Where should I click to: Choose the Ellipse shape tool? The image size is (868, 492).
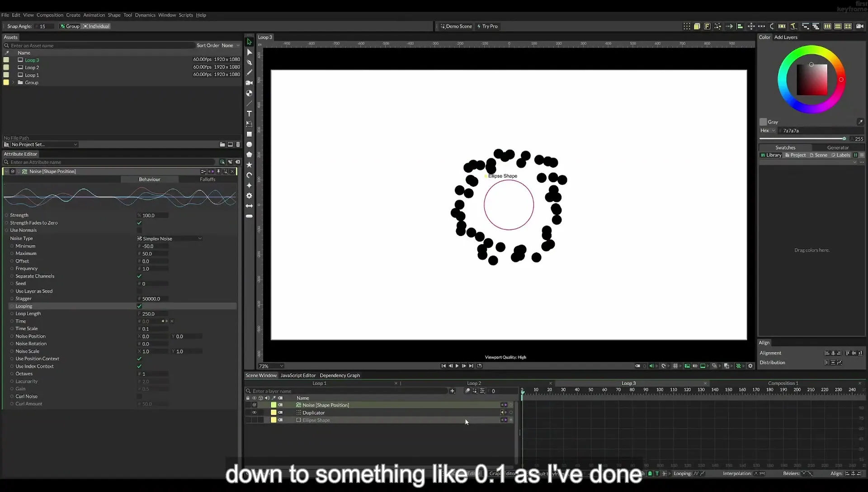click(249, 144)
